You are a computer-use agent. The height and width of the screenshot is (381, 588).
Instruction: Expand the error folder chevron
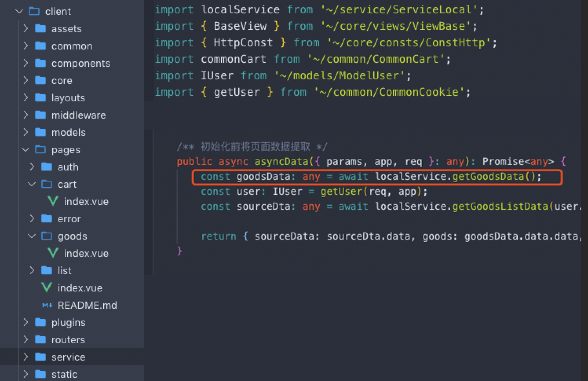coord(32,219)
